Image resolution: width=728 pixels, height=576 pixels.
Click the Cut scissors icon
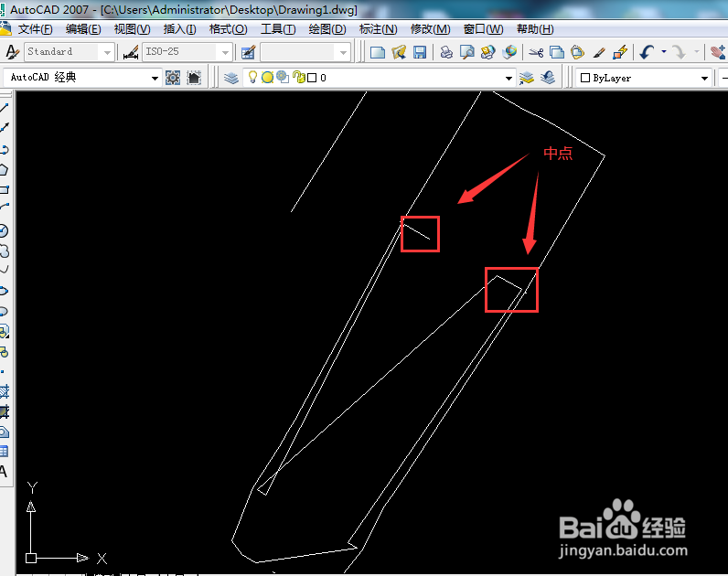coord(536,52)
